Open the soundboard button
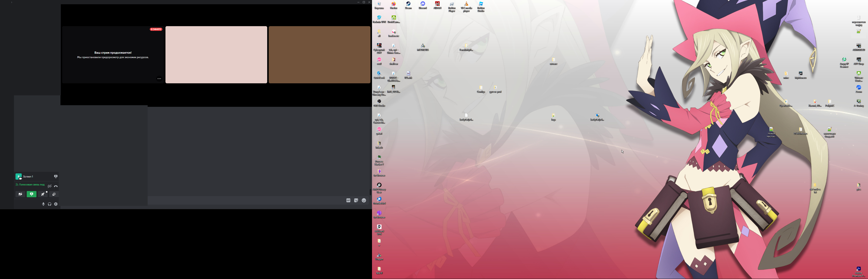868x279 pixels. 54,194
